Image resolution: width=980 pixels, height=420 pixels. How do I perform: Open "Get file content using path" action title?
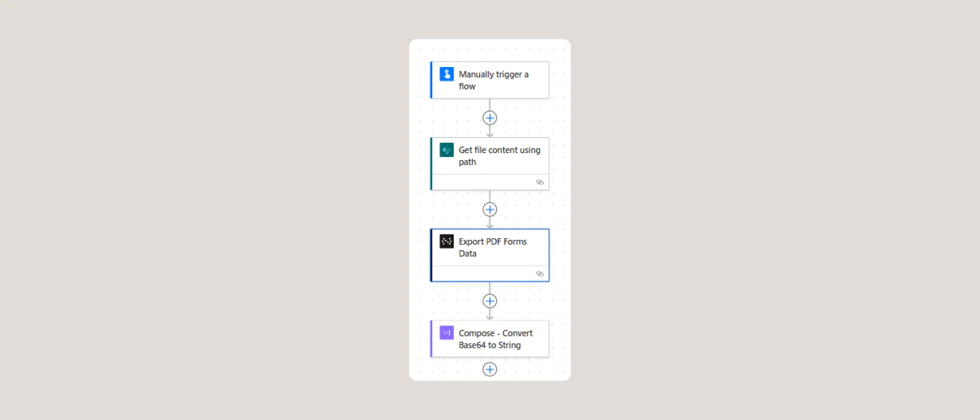(499, 156)
